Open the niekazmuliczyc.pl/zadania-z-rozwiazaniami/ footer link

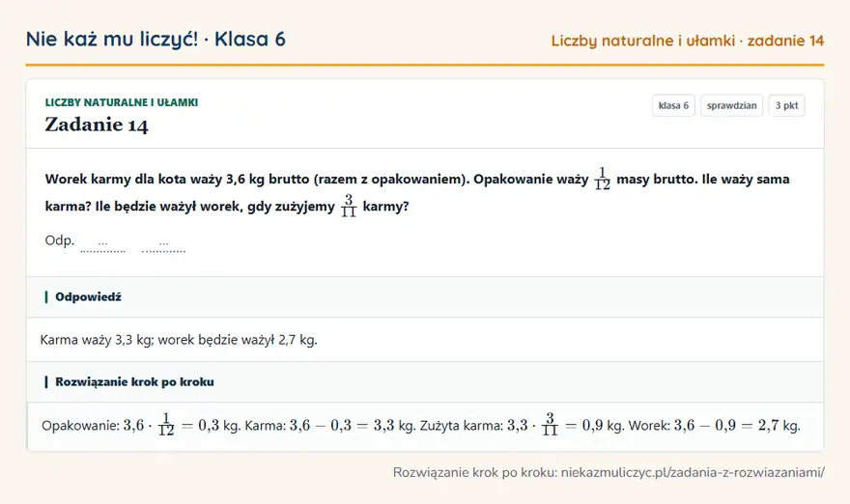(x=693, y=472)
